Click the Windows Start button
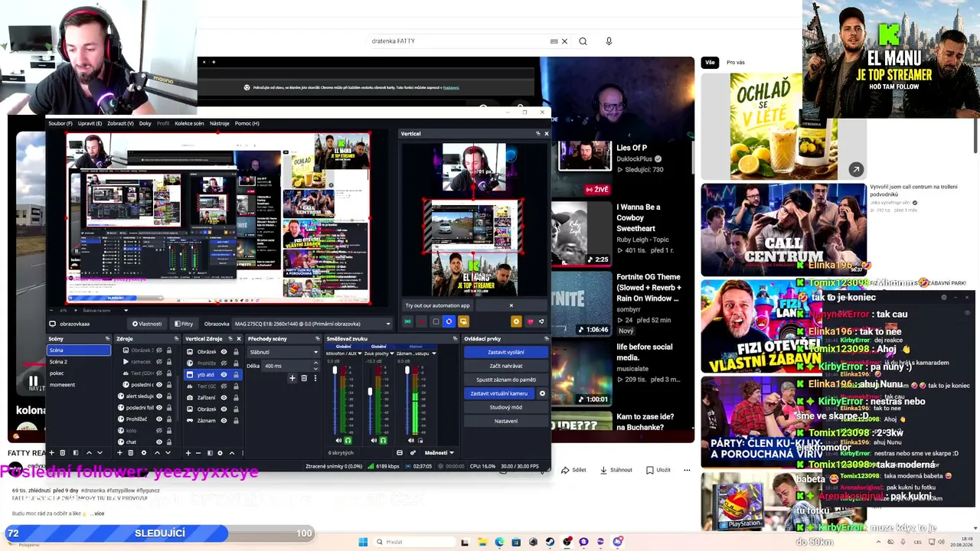This screenshot has width=980, height=551. click(363, 542)
